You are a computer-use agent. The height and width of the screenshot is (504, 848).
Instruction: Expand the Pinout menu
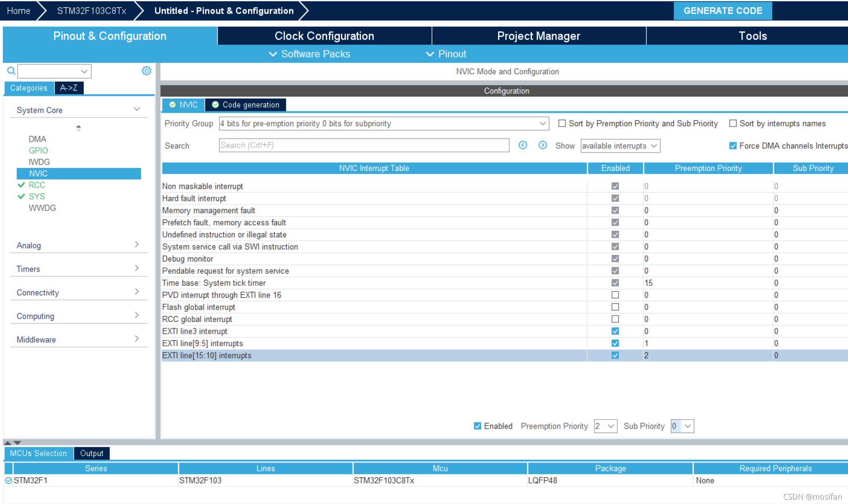[446, 54]
